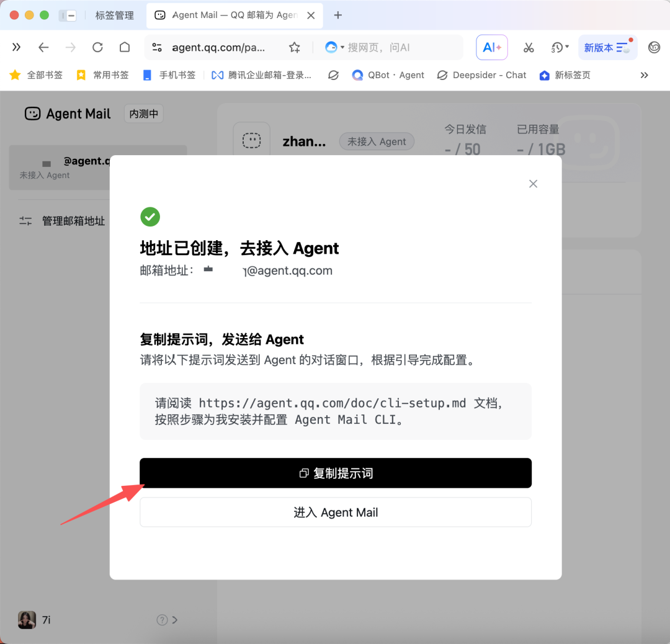Show more bookmarks overflow chevron

[645, 75]
